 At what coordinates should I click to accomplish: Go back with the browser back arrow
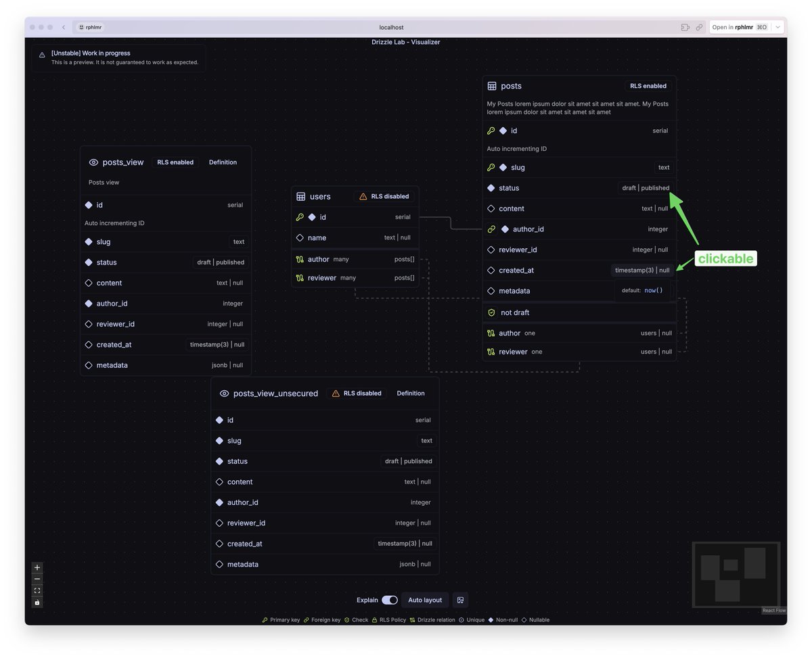64,27
